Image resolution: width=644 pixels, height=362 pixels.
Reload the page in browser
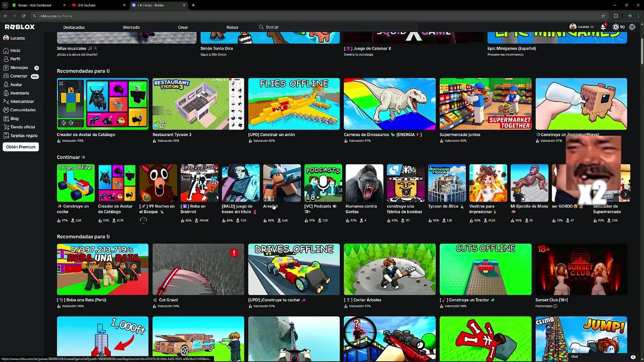coord(23,16)
